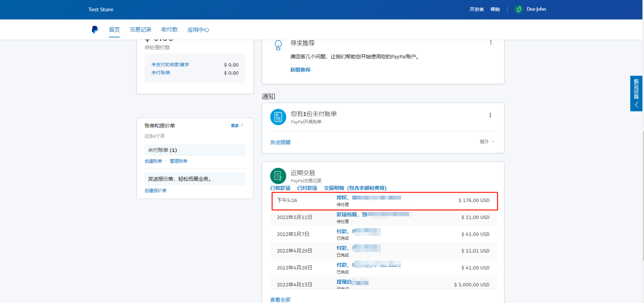Open 交易明细 (包含余额和费用) link
Image resolution: width=644 pixels, height=303 pixels.
click(355, 188)
